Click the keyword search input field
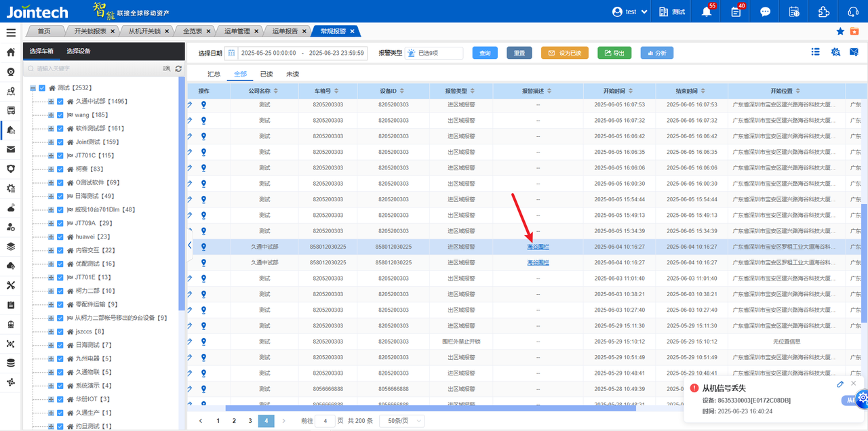The height and width of the screenshot is (431, 868). (x=95, y=68)
